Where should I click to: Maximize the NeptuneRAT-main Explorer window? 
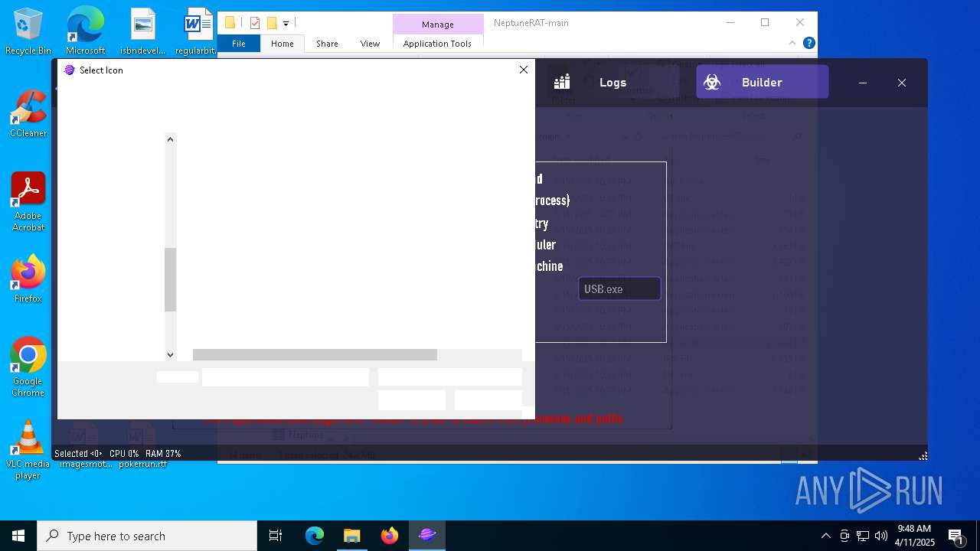pyautogui.click(x=765, y=22)
